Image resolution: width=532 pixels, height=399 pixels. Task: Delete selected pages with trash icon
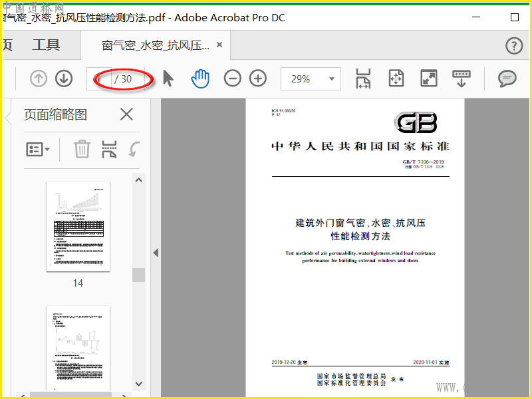pyautogui.click(x=82, y=149)
